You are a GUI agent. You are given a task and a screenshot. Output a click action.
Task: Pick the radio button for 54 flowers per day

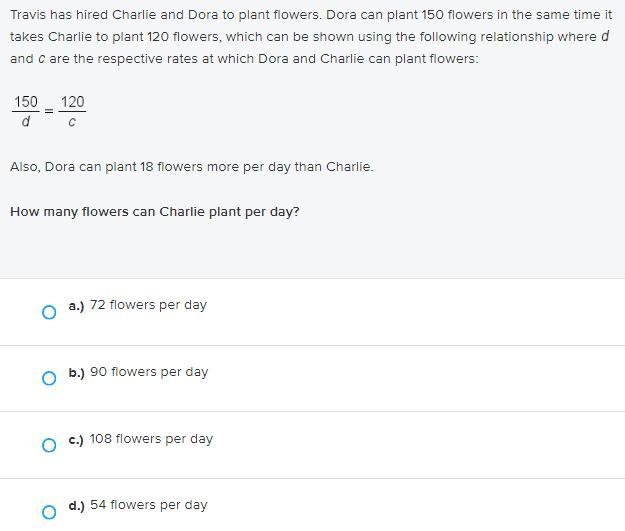coord(49,512)
